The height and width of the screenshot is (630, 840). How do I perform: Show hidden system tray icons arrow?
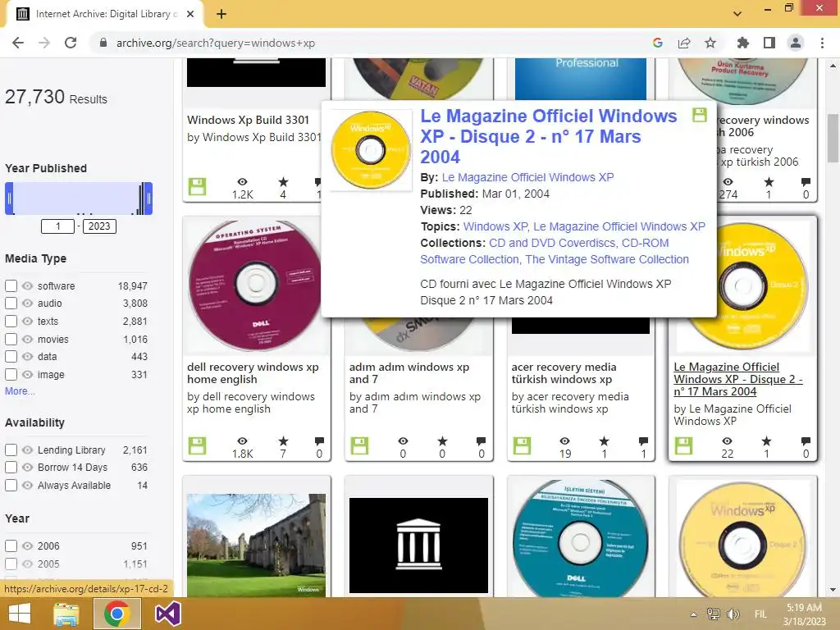click(x=693, y=614)
